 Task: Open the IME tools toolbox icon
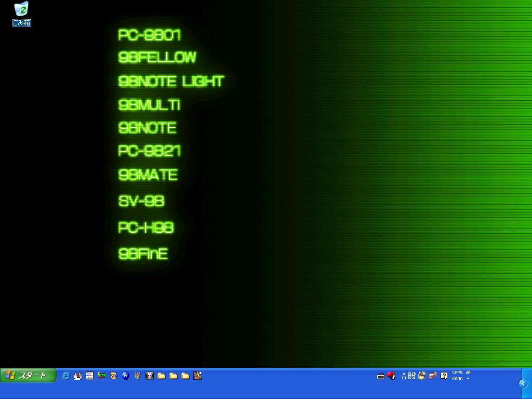point(433,376)
